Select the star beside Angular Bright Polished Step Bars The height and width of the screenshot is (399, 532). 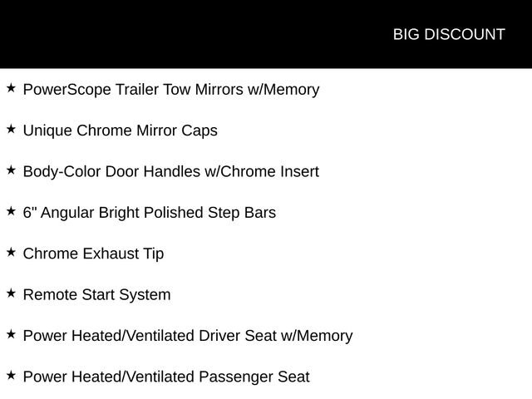[x=11, y=211]
